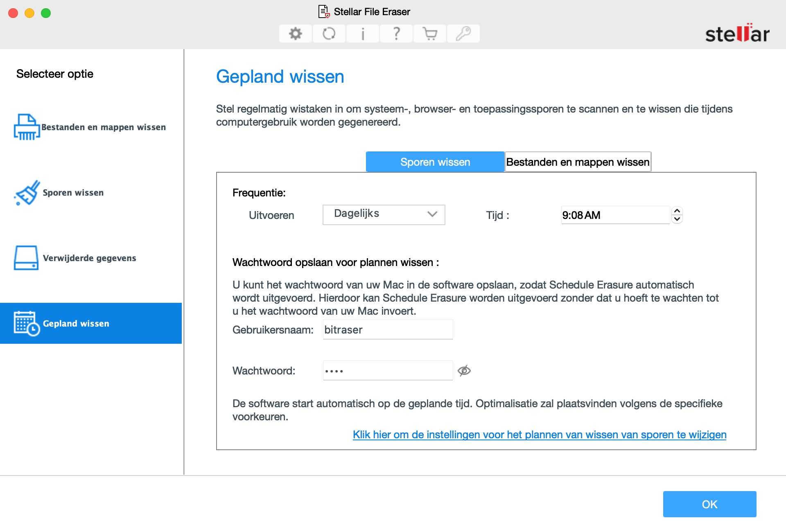Click the activation key icon
This screenshot has height=532, width=786.
[463, 34]
